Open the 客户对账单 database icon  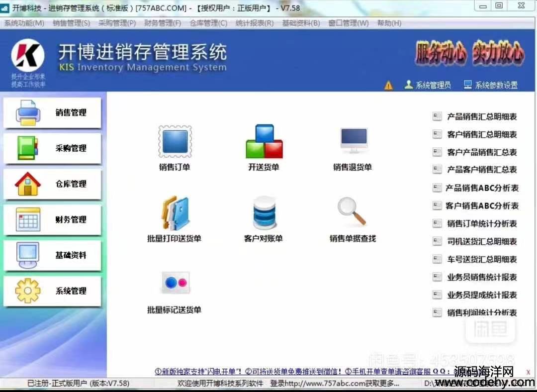(264, 213)
